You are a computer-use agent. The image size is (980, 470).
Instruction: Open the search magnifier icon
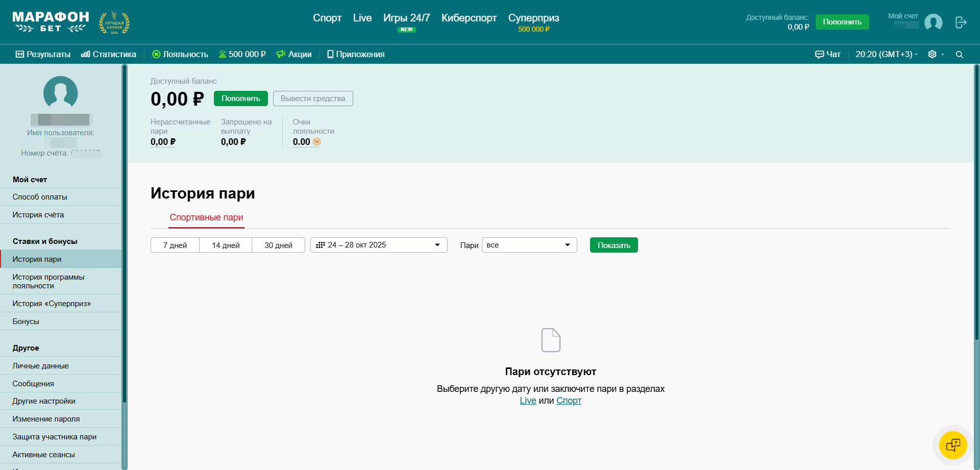point(959,55)
